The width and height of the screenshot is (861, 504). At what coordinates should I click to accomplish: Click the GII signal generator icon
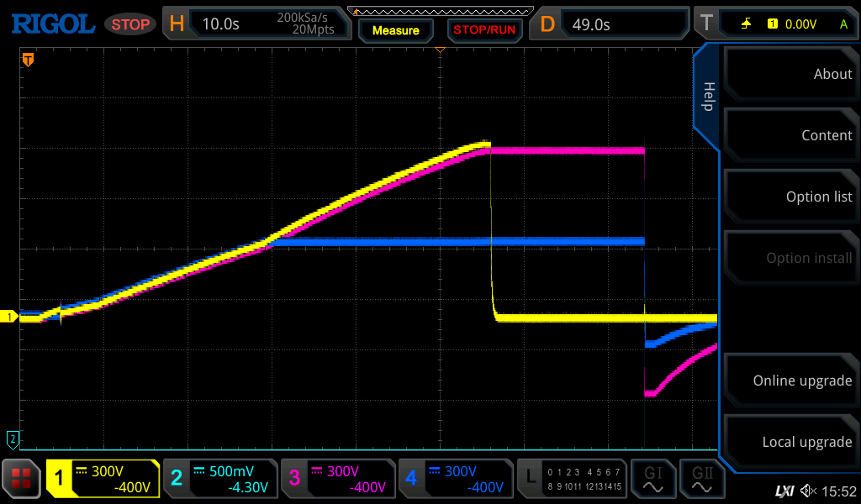click(700, 479)
